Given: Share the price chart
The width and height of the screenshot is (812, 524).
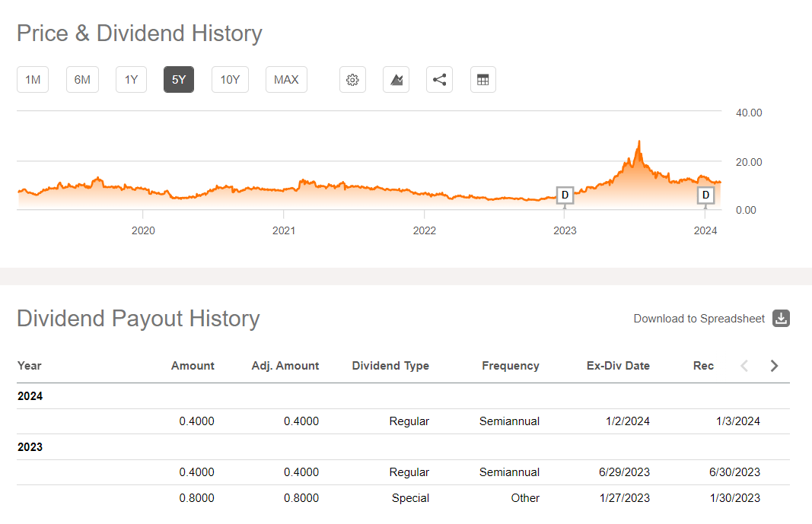Looking at the screenshot, I should pyautogui.click(x=439, y=80).
